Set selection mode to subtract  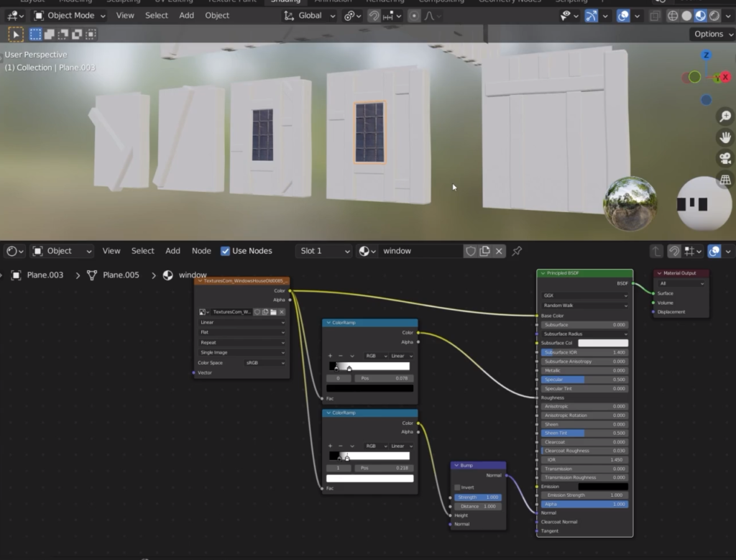[x=63, y=35]
